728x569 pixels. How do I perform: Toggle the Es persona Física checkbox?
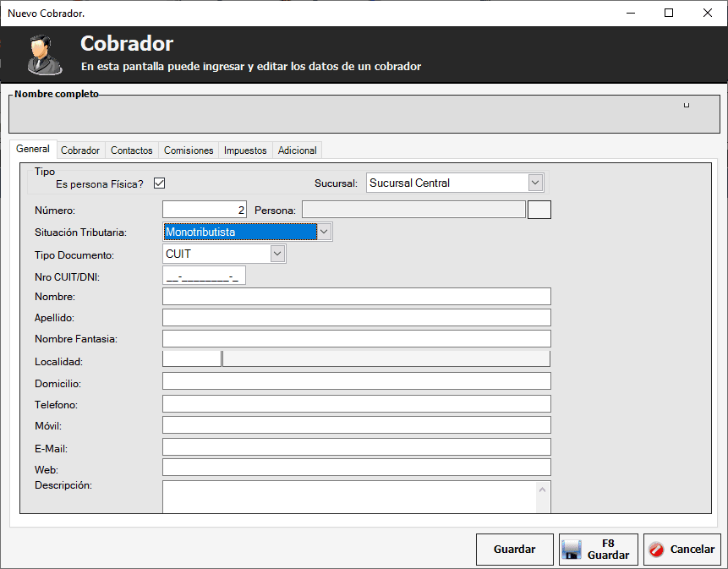tap(159, 183)
